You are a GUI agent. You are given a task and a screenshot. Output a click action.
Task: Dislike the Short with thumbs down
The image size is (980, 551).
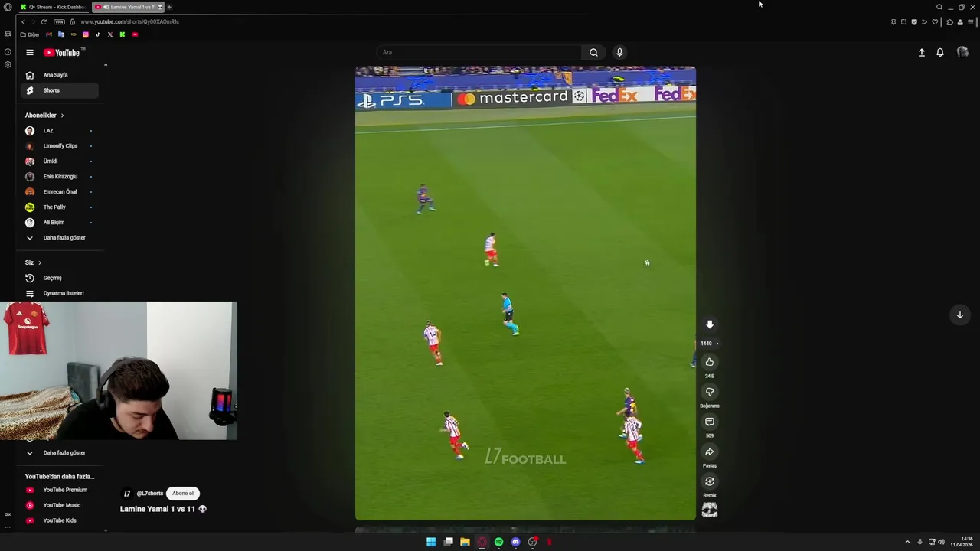coord(710,392)
